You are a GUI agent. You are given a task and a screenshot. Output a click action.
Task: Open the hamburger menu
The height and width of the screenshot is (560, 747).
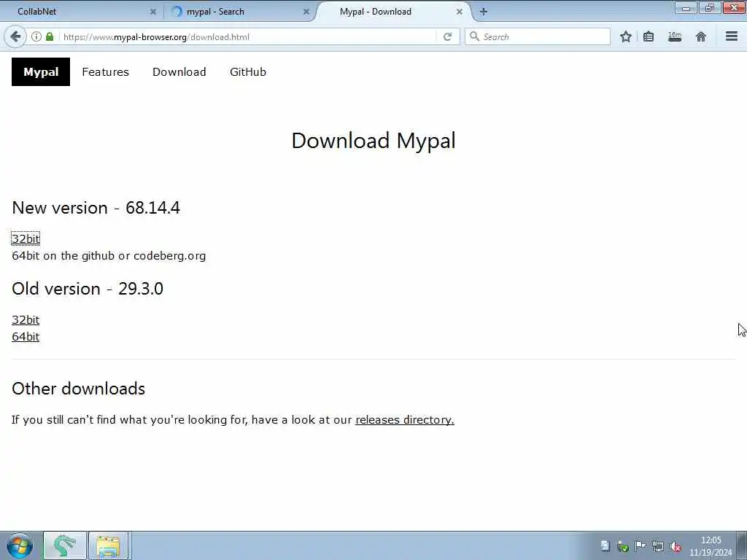(x=732, y=36)
